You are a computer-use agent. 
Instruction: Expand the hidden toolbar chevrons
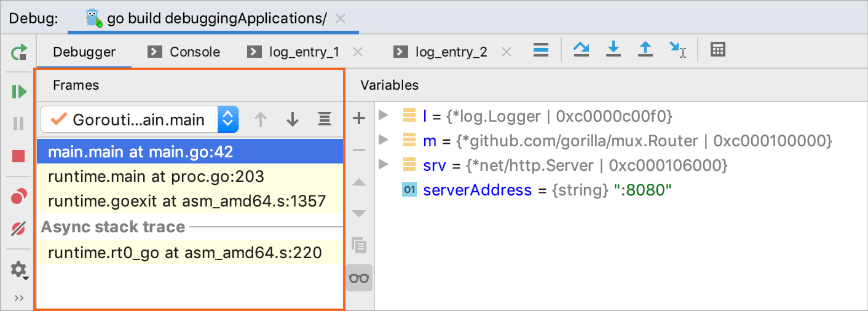point(19,297)
